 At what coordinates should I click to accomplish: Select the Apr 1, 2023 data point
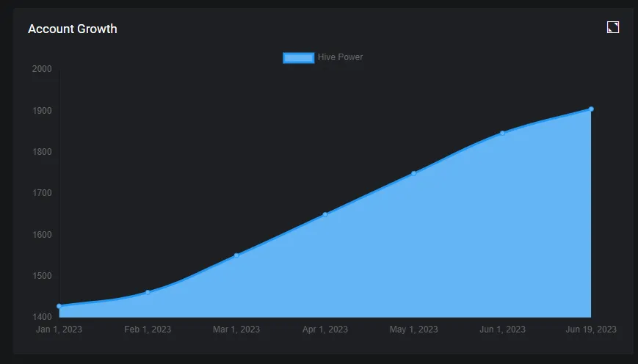325,214
